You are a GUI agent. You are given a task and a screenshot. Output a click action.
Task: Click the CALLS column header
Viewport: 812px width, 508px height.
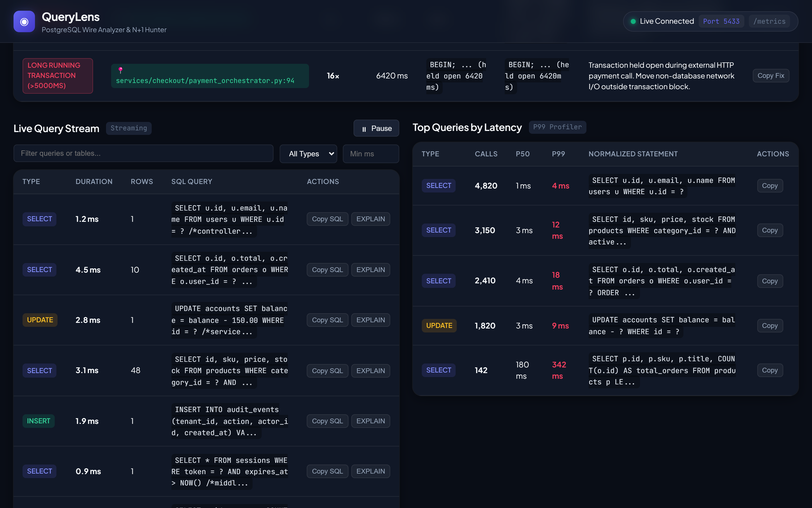point(486,154)
